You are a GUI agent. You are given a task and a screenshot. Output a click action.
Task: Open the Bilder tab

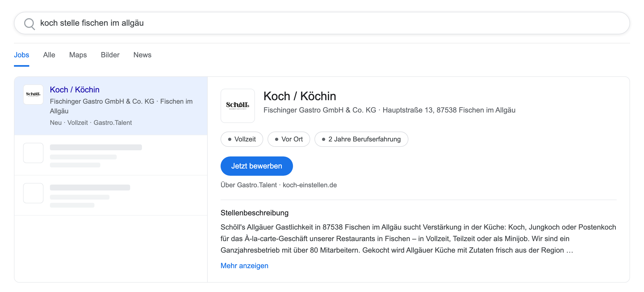pos(110,55)
